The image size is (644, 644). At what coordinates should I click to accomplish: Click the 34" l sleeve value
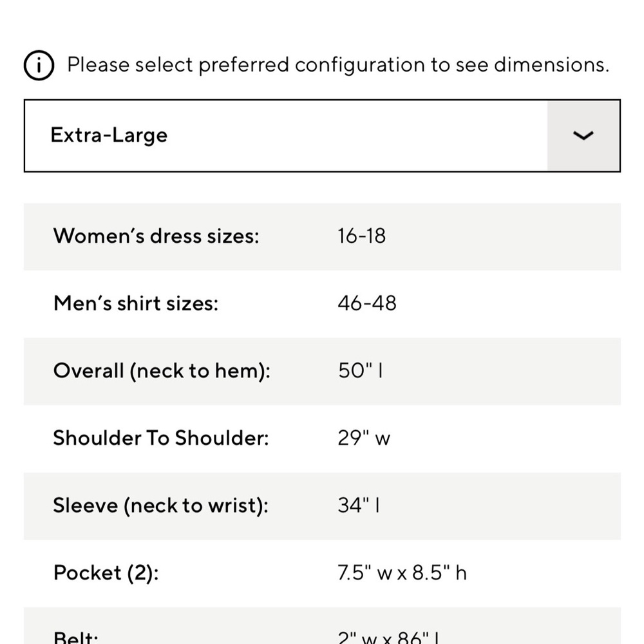pos(359,505)
